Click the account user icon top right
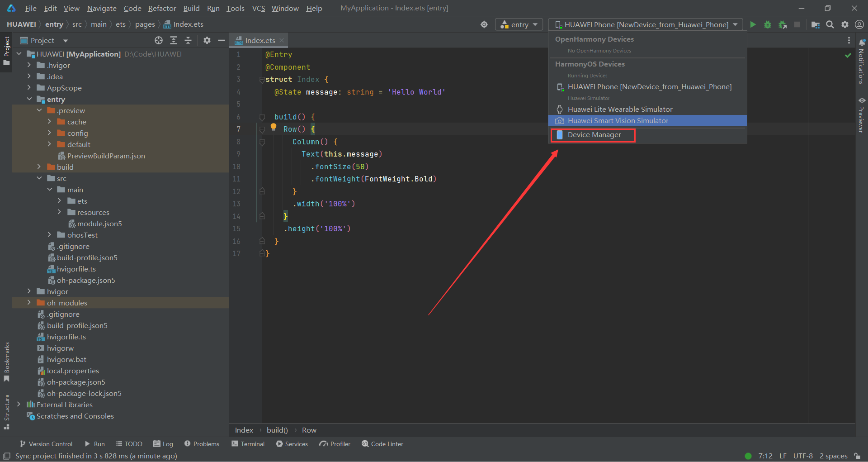Image resolution: width=868 pixels, height=462 pixels. coord(859,24)
